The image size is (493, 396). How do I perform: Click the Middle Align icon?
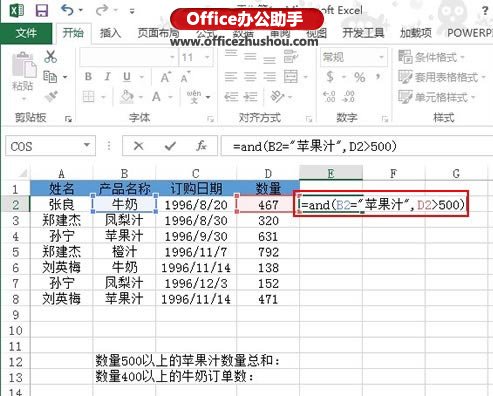[250, 57]
